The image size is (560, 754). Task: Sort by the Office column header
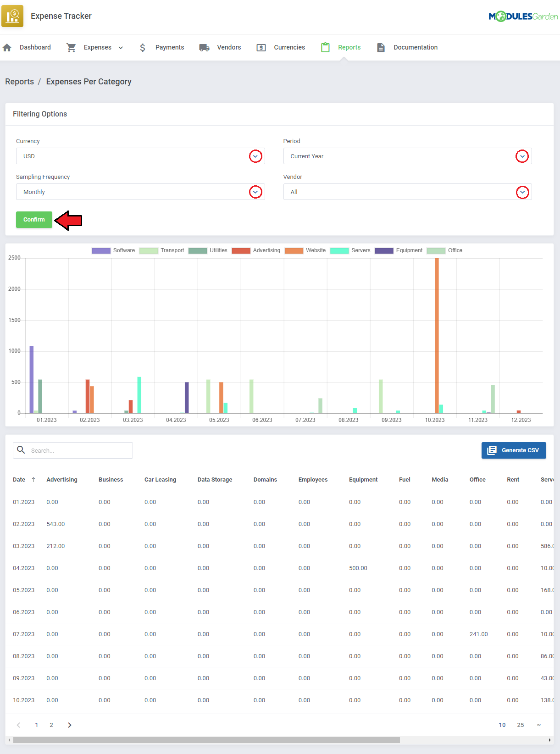coord(477,480)
